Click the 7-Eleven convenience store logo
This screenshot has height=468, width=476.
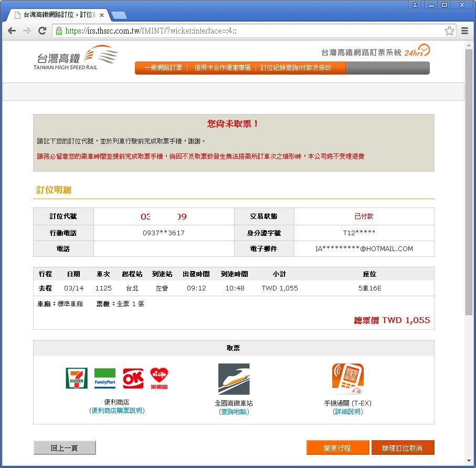click(x=77, y=378)
